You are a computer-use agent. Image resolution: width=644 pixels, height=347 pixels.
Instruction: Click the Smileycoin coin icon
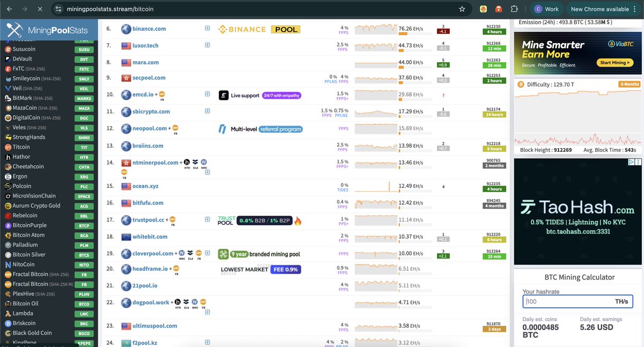(8, 78)
